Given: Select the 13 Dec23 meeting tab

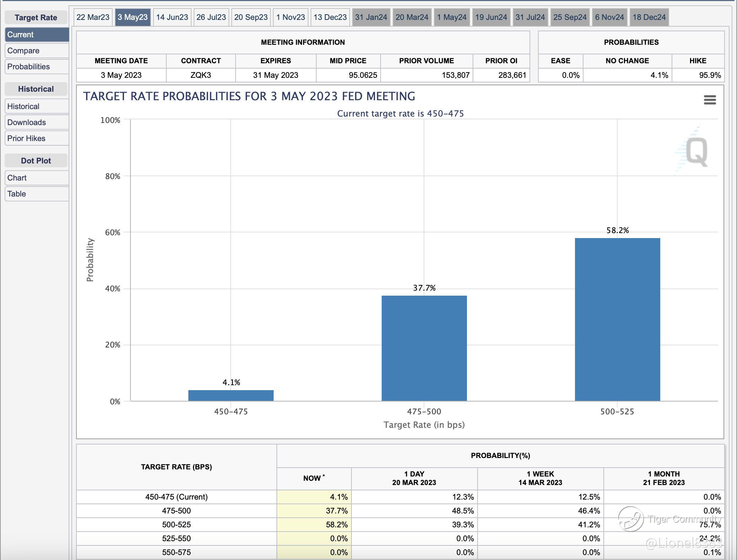Looking at the screenshot, I should [330, 17].
